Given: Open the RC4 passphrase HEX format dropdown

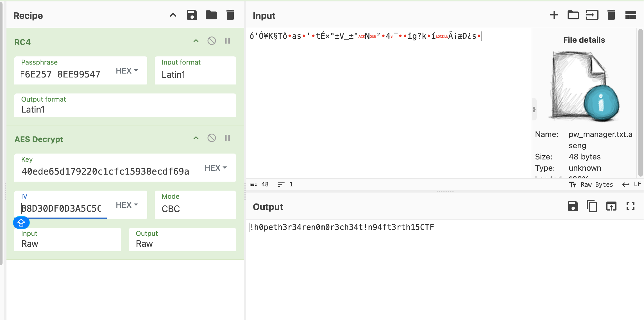Looking at the screenshot, I should coord(127,71).
